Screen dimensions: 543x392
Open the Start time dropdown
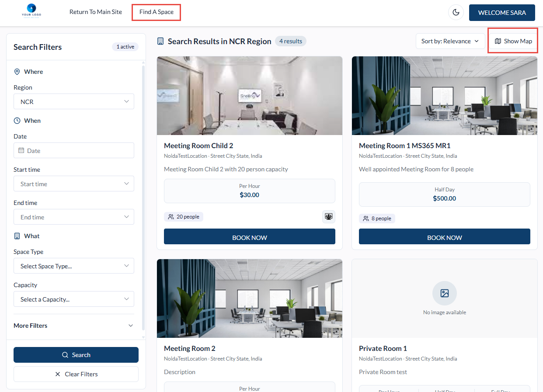pos(74,184)
